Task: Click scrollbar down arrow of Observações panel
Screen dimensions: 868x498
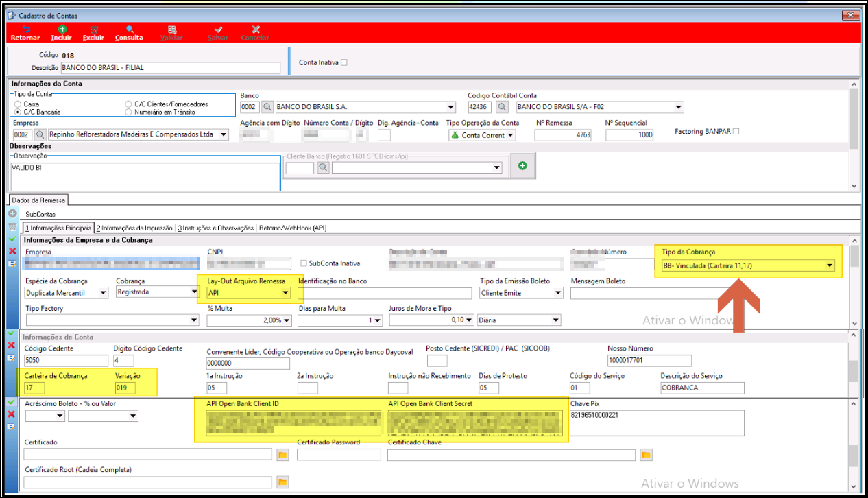Action: [854, 186]
